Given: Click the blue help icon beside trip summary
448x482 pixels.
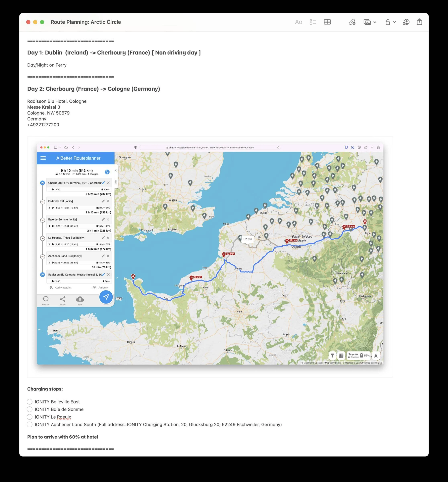Looking at the screenshot, I should tap(107, 172).
